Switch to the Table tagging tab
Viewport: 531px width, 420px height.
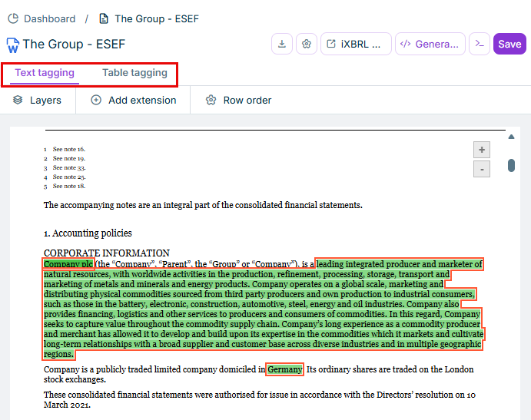(134, 73)
